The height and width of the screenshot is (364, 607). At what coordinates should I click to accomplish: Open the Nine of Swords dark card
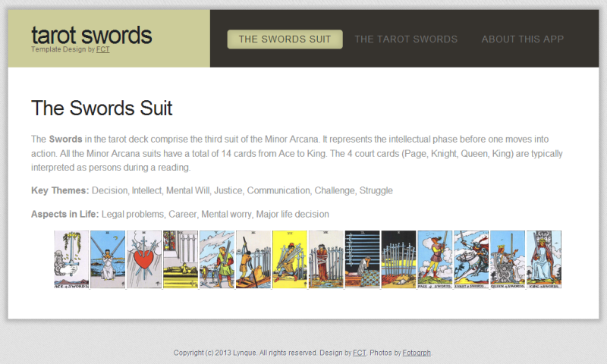[x=363, y=259]
